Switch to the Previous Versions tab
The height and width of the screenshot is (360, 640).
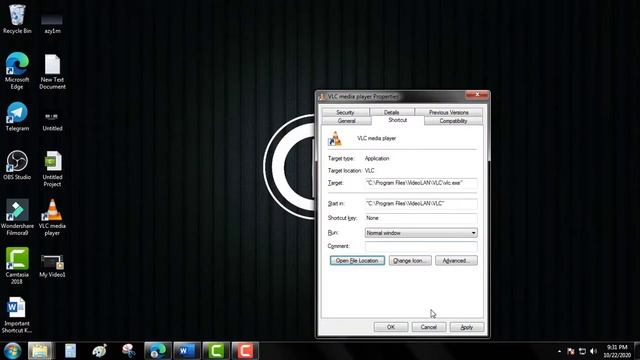(449, 112)
